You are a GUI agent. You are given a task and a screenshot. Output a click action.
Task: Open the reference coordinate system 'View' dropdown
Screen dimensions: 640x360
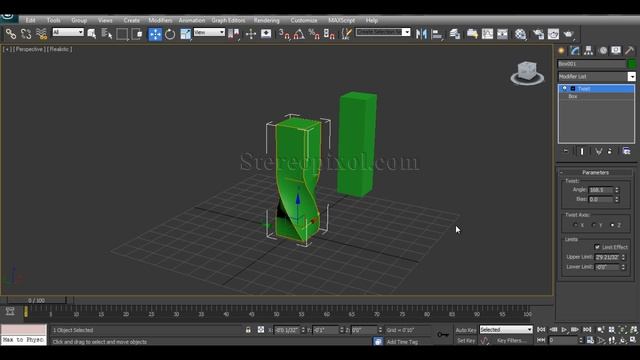pos(209,32)
